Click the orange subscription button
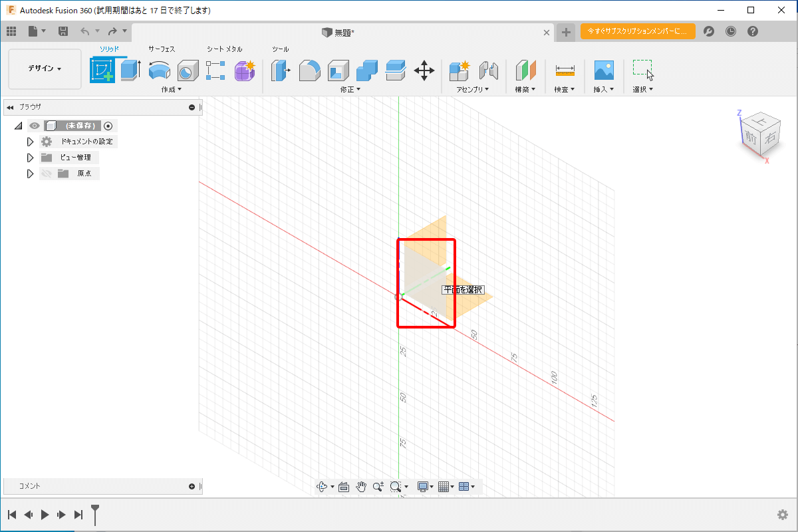Screen dimensions: 798x532 click(637, 31)
